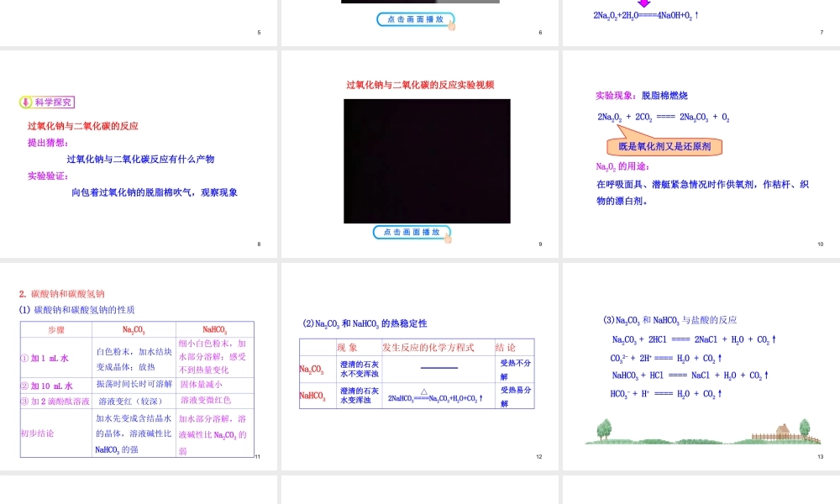
Task: Click the equation NaHCO3 + HCl ==== NaCl + H2O + CO2↑
Action: (690, 375)
